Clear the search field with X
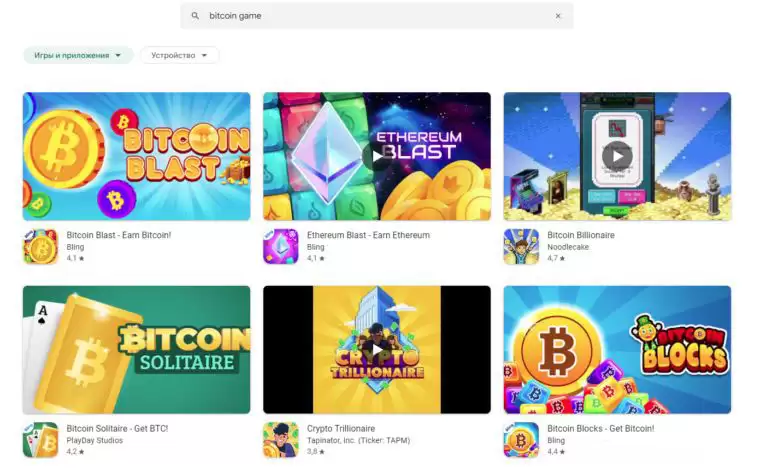Screen dimensions: 760x472 tap(558, 16)
